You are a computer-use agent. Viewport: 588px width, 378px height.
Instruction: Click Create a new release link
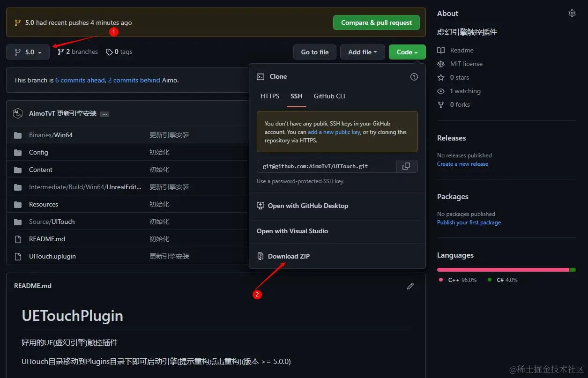point(462,164)
